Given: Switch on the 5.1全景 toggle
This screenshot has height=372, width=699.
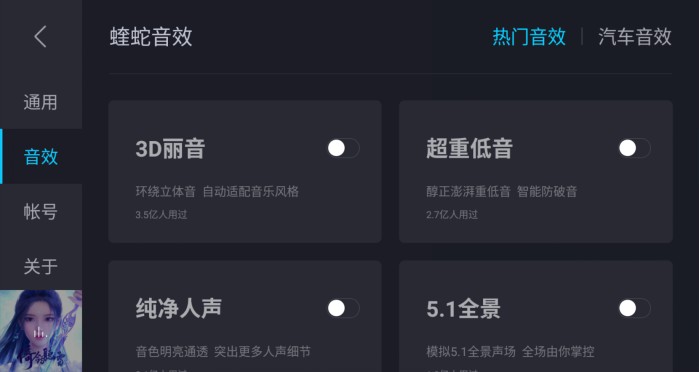Looking at the screenshot, I should [x=634, y=308].
